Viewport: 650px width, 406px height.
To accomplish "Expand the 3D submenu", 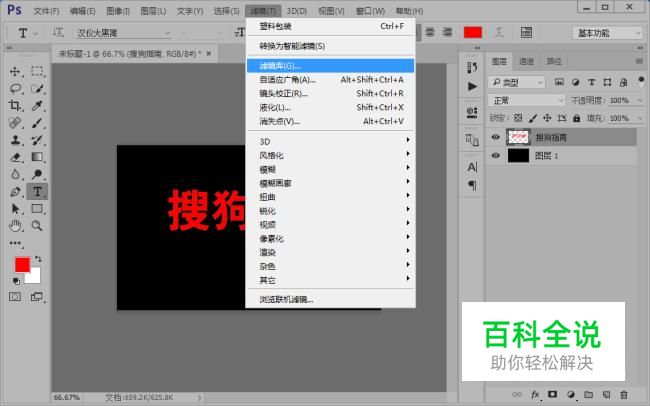I will coord(330,141).
